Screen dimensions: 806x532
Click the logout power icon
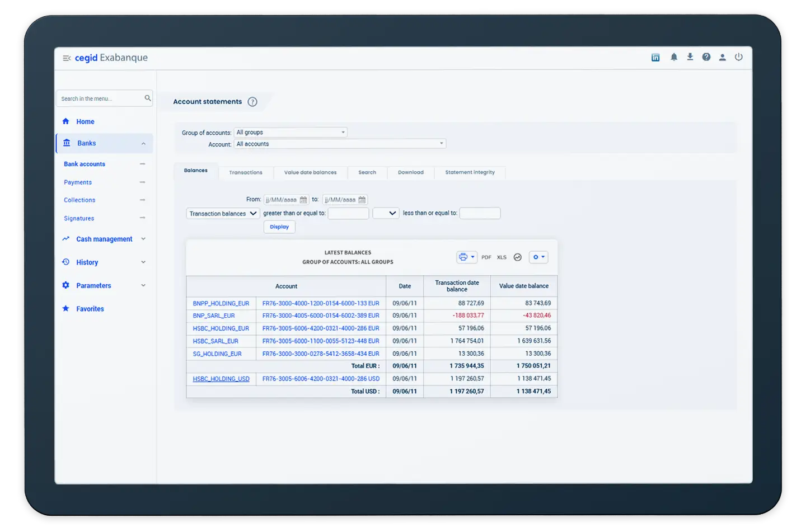[x=739, y=57]
